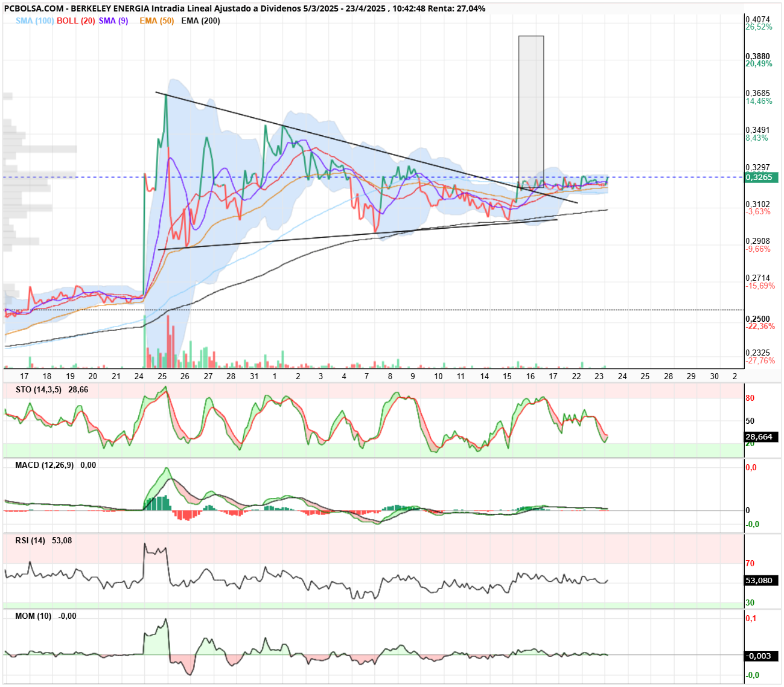Image resolution: width=784 pixels, height=687 pixels.
Task: Click the EMA (200) legend label
Action: tap(200, 21)
